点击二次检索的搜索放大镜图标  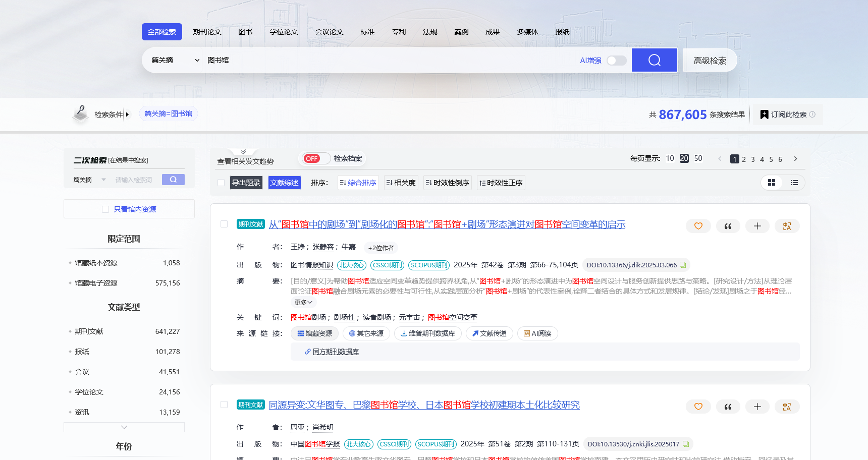pos(173,179)
